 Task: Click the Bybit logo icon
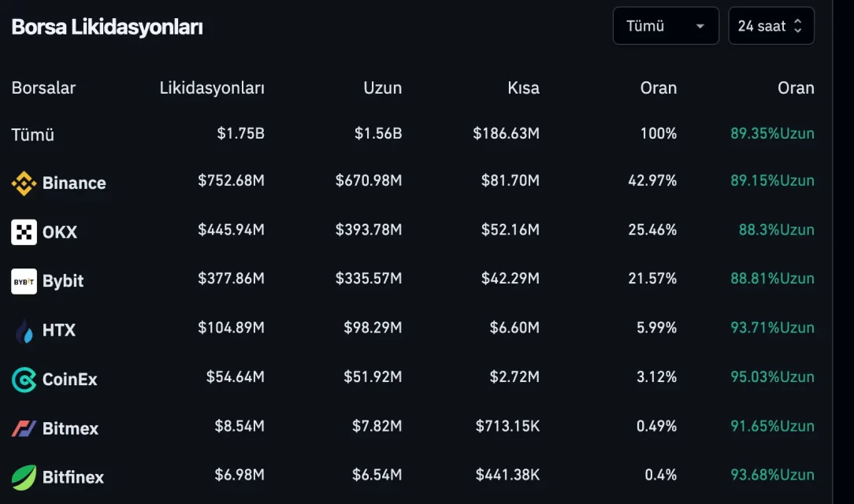(24, 281)
